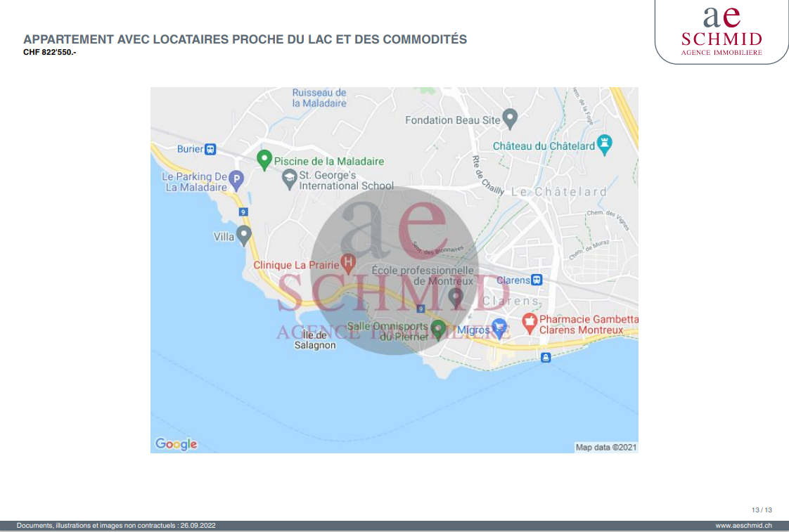Select the Le Parking De La Maladaire marker
The width and height of the screenshot is (789, 532).
237,180
